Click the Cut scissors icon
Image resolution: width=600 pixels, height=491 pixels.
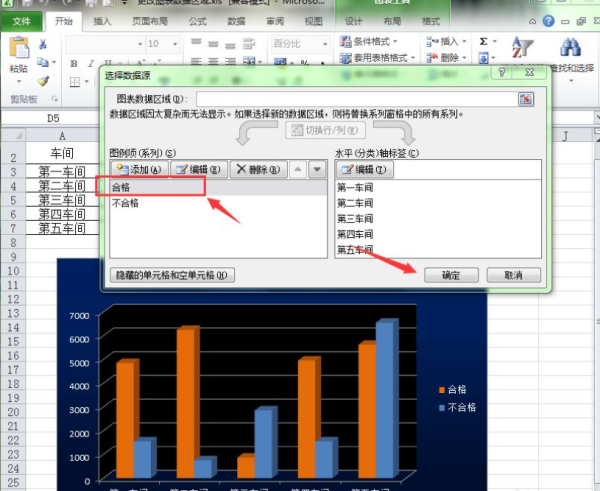coord(42,44)
